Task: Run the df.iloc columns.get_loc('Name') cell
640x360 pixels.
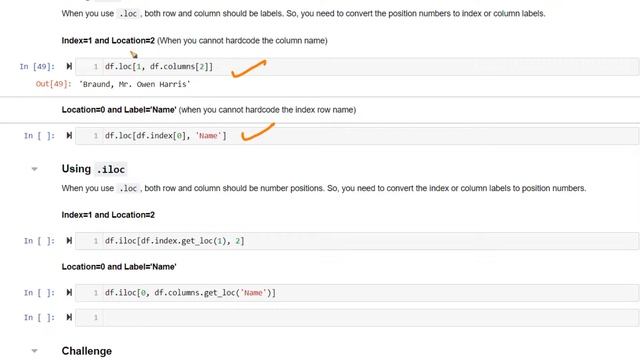Action: click(69, 293)
